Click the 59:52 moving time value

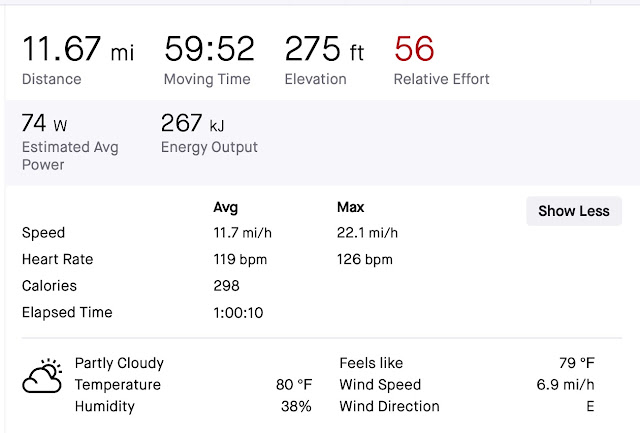click(209, 49)
